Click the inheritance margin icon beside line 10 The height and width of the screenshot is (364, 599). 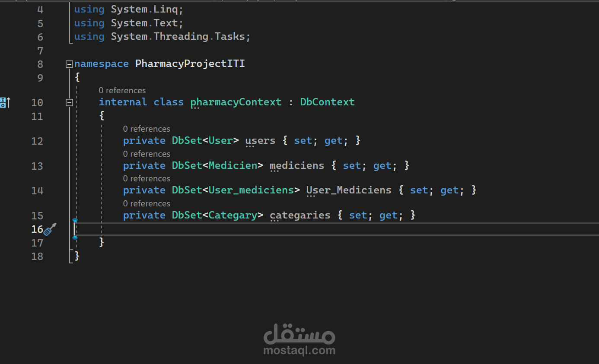[x=5, y=102]
